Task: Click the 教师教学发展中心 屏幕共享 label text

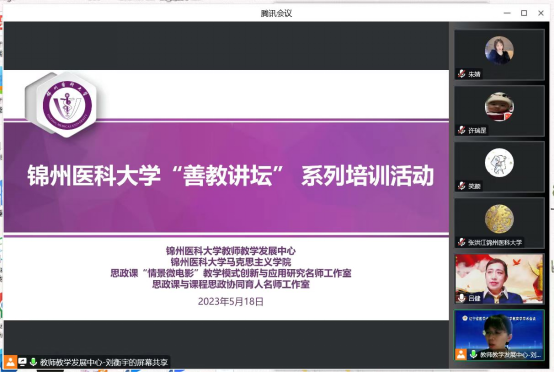Action: [x=104, y=362]
